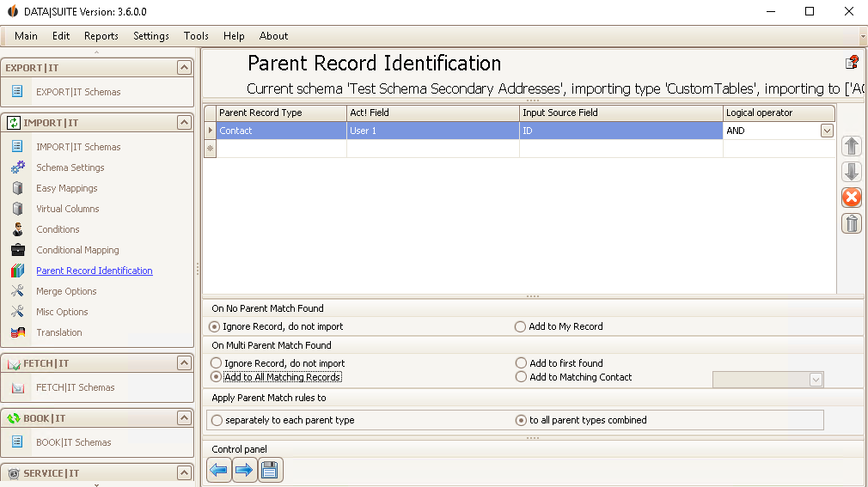Open the Main menu

26,36
